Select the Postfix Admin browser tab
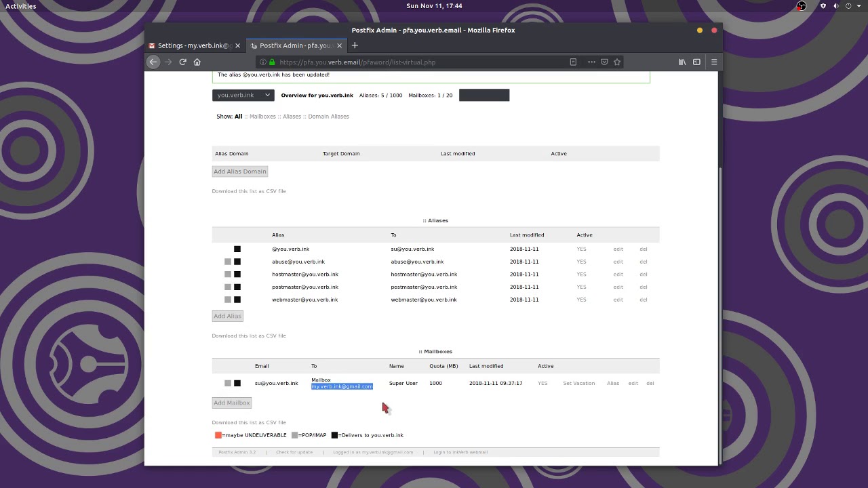Screen dimensions: 868x488 click(x=295, y=45)
